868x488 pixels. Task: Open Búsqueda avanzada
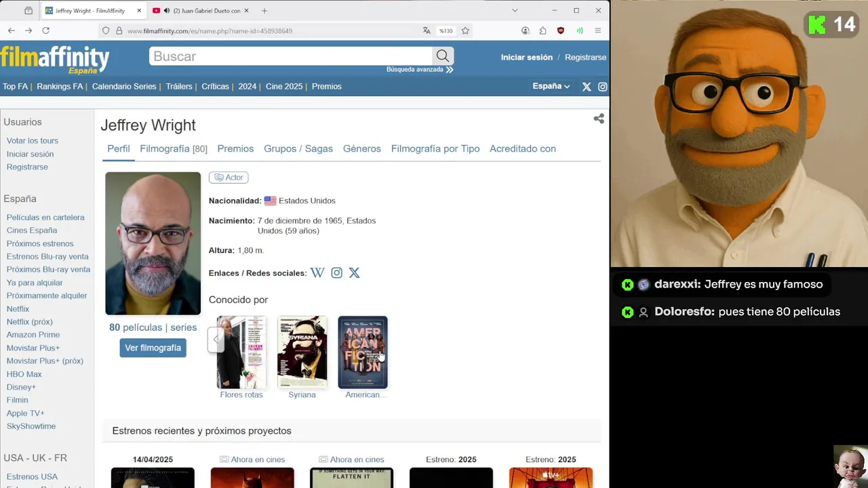click(x=419, y=69)
